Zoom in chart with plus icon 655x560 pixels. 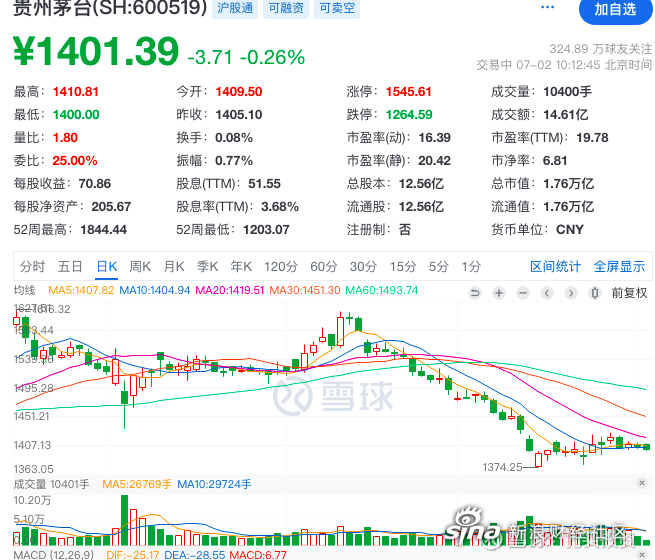coord(499,293)
